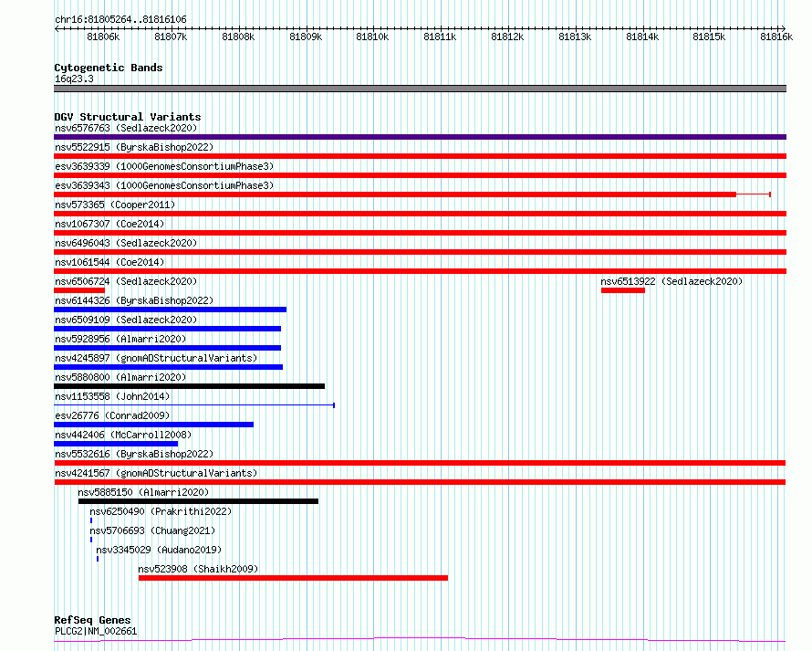812x651 pixels.
Task: Select the nsv6509109 (Sedlazeck2020) label
Action: click(126, 320)
